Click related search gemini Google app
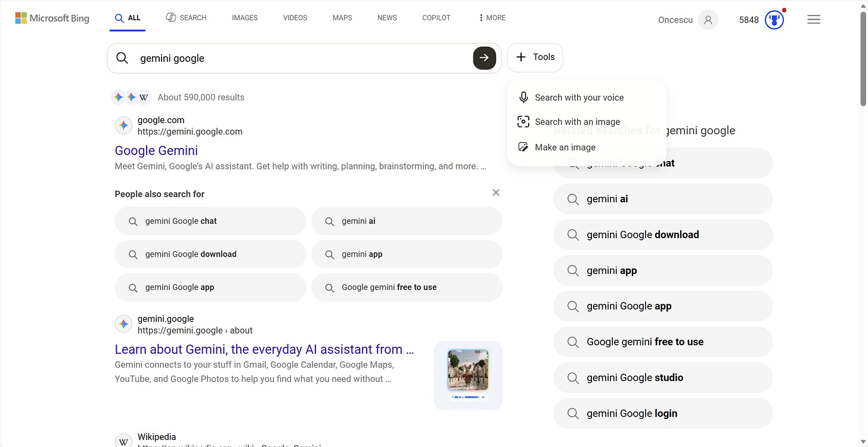The height and width of the screenshot is (447, 868). point(663,306)
